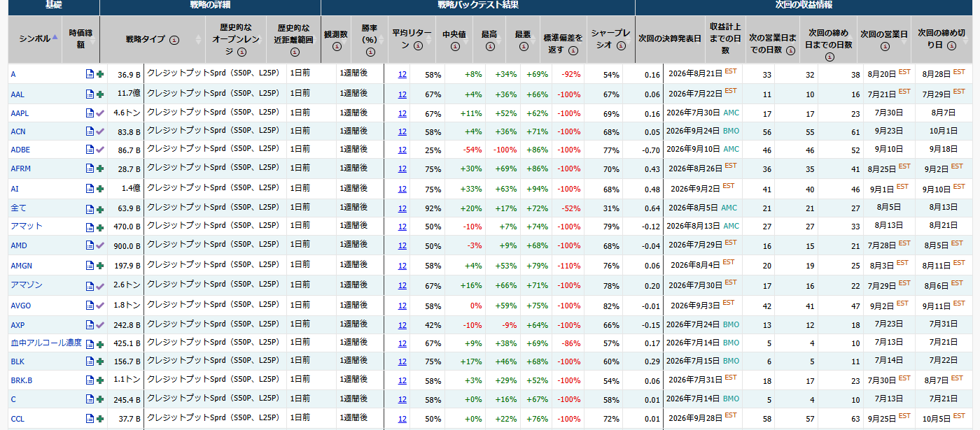Viewport: 980px width, 430px height.
Task: Open the document icon in AXP row
Action: (90, 325)
